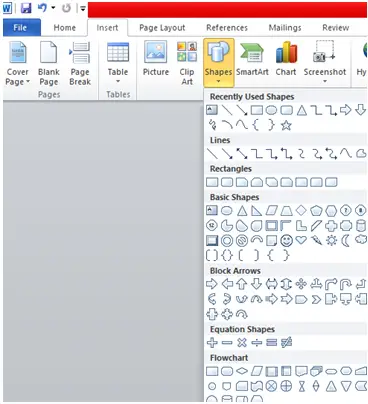368x404 pixels.
Task: Open Clip Art
Action: (x=187, y=63)
